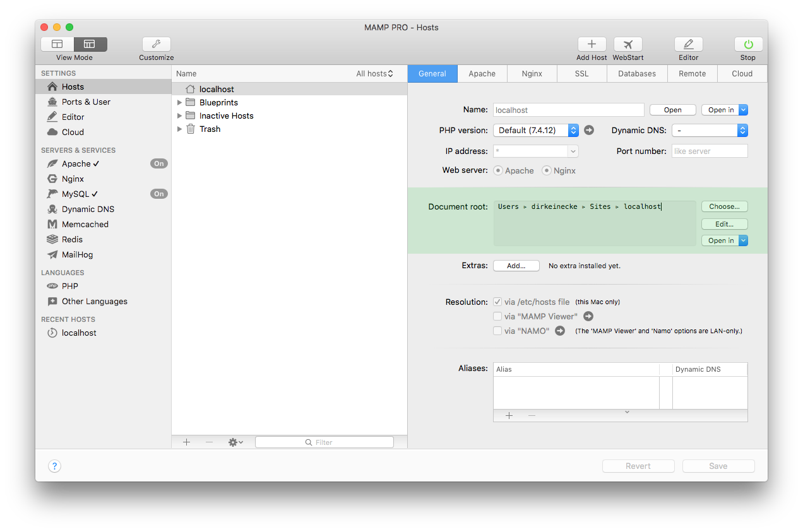
Task: Expand the Blueprints folder
Action: 180,102
